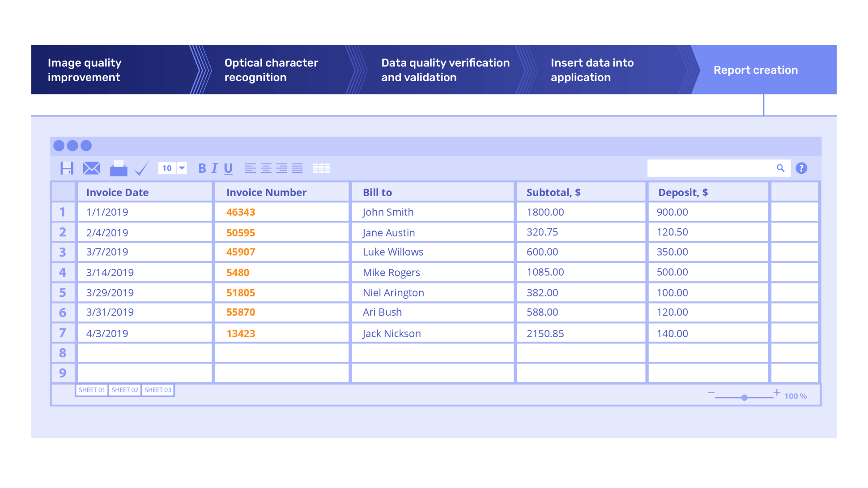
Task: Click the font size 10 box
Action: click(x=167, y=168)
